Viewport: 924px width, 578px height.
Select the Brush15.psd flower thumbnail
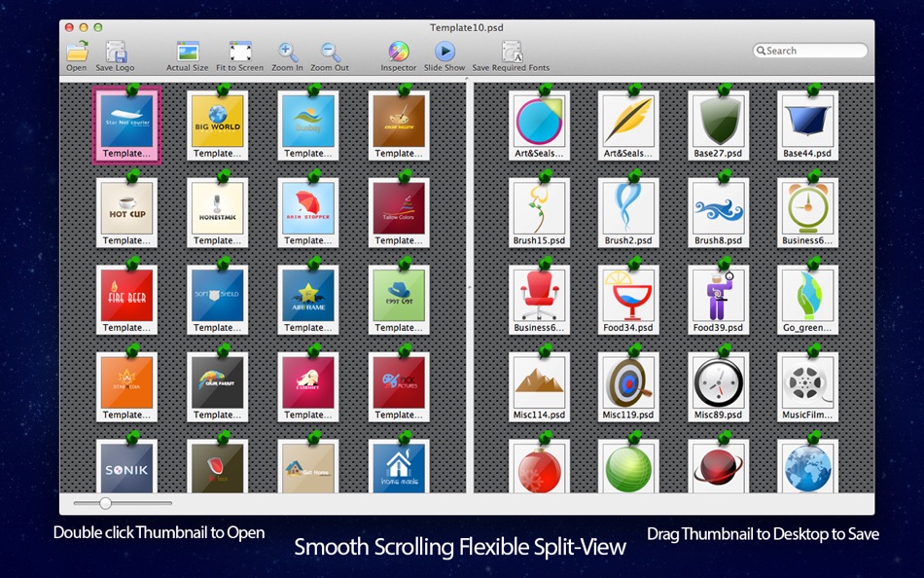(539, 212)
